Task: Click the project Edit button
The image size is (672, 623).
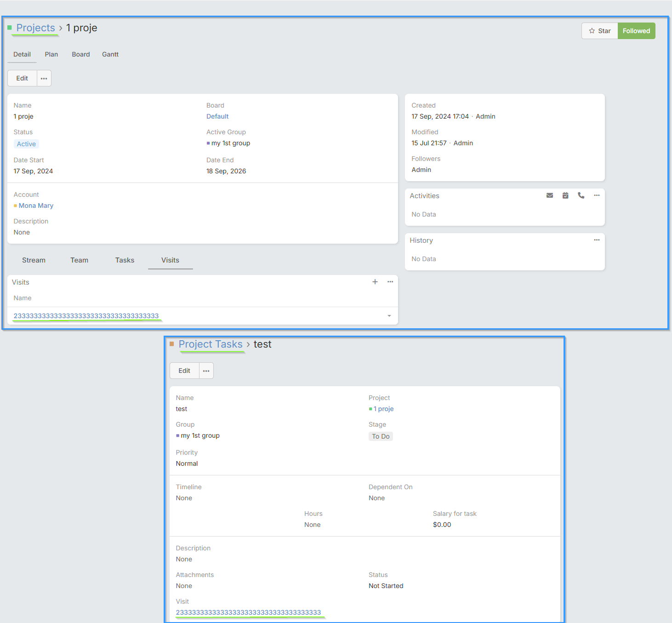Action: click(22, 78)
